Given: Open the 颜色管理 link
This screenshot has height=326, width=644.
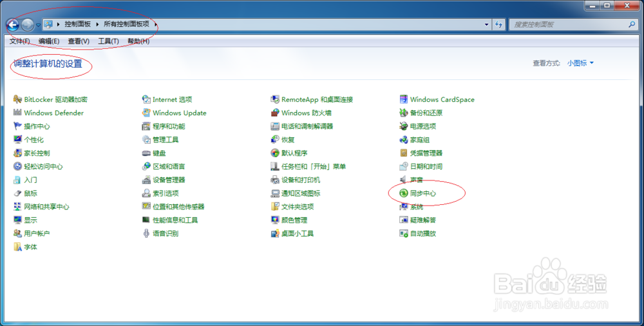Looking at the screenshot, I should (x=294, y=220).
